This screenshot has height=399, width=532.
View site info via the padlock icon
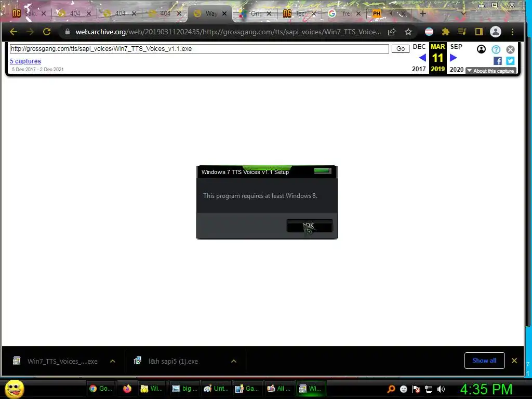[x=68, y=32]
